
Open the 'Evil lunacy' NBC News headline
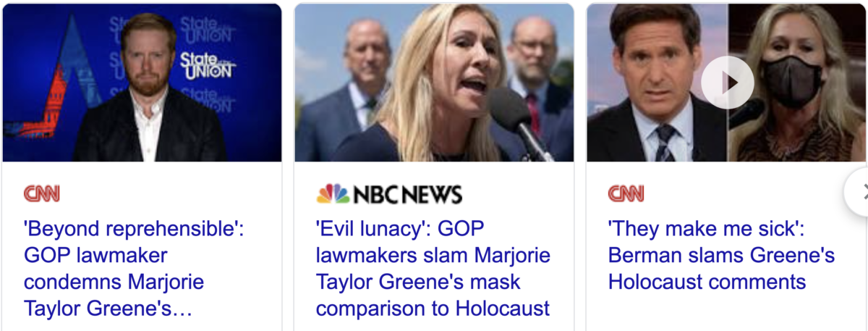click(x=433, y=269)
